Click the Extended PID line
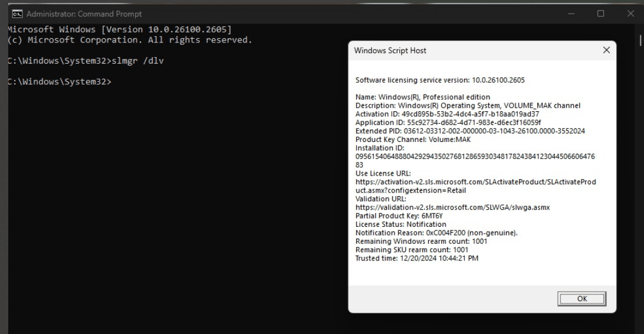 470,131
